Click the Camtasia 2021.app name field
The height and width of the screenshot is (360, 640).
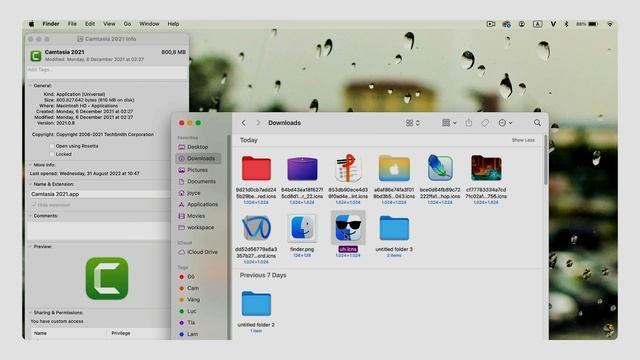(100, 194)
